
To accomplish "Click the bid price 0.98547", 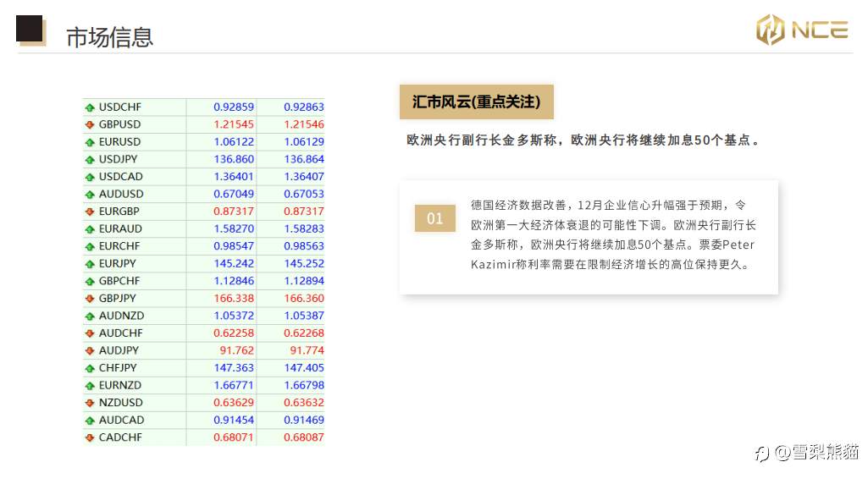I will click(234, 246).
